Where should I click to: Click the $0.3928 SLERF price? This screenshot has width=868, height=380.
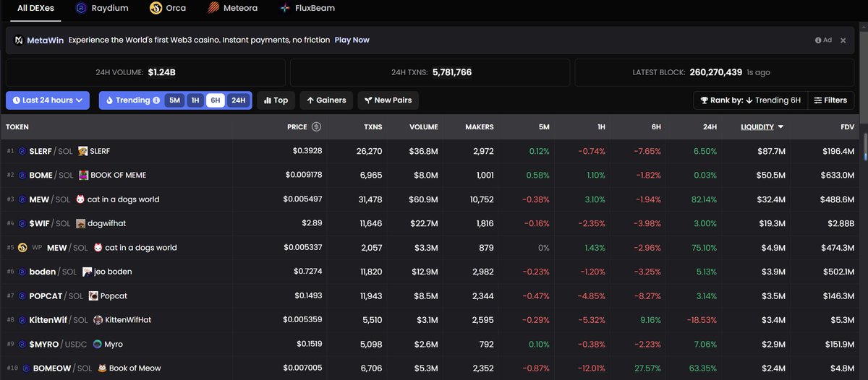[307, 151]
